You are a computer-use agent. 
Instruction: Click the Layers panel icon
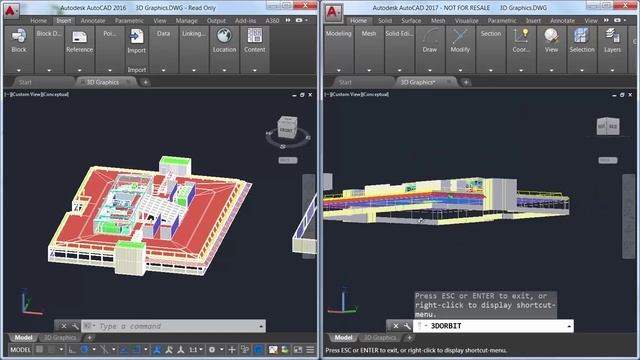(x=612, y=36)
